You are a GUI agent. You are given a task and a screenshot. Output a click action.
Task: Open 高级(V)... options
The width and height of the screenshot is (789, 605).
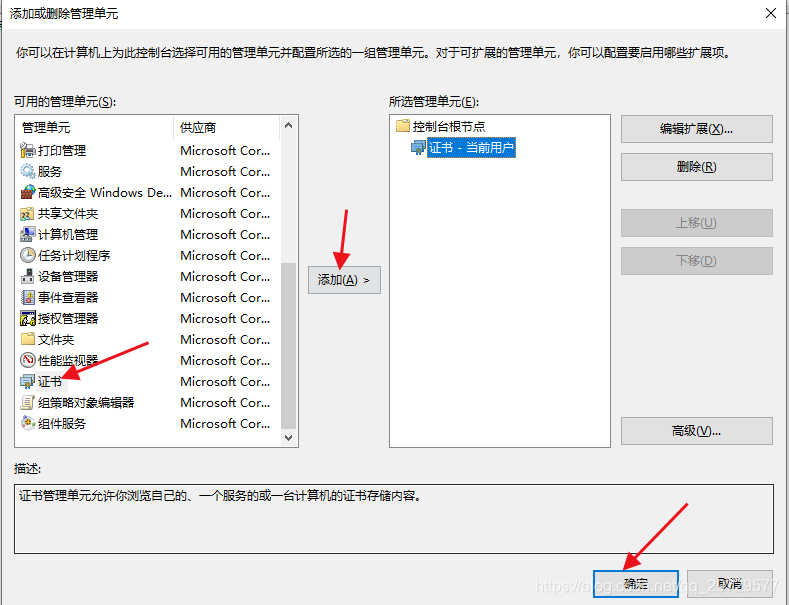pos(696,431)
